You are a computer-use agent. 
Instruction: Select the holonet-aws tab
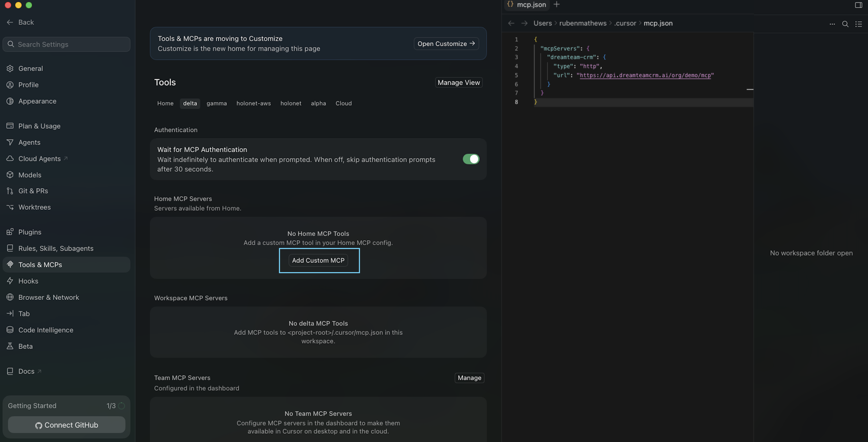click(x=254, y=103)
